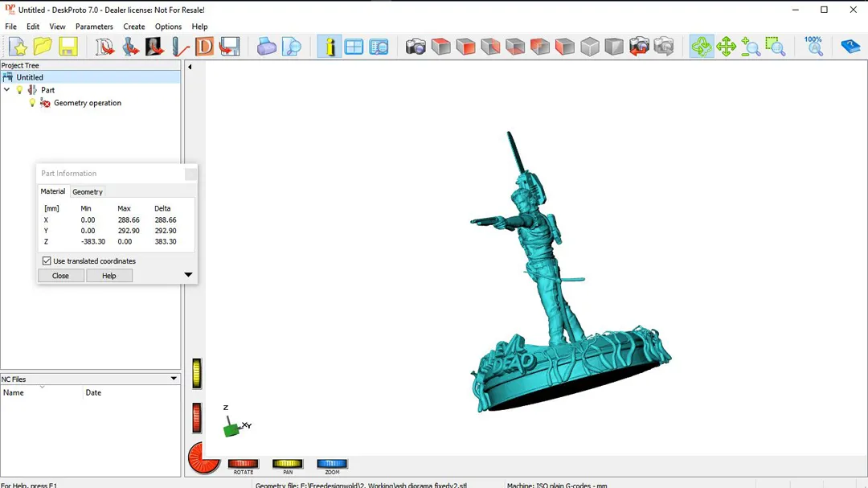Viewport: 868px width, 488px height.
Task: Go to previous view with camera red arrow
Action: click(639, 47)
